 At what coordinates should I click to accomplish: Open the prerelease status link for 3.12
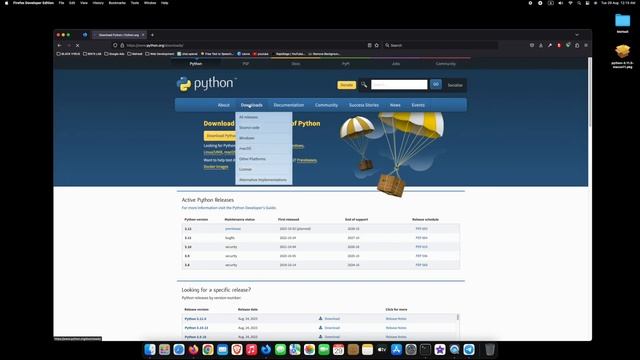[233, 229]
